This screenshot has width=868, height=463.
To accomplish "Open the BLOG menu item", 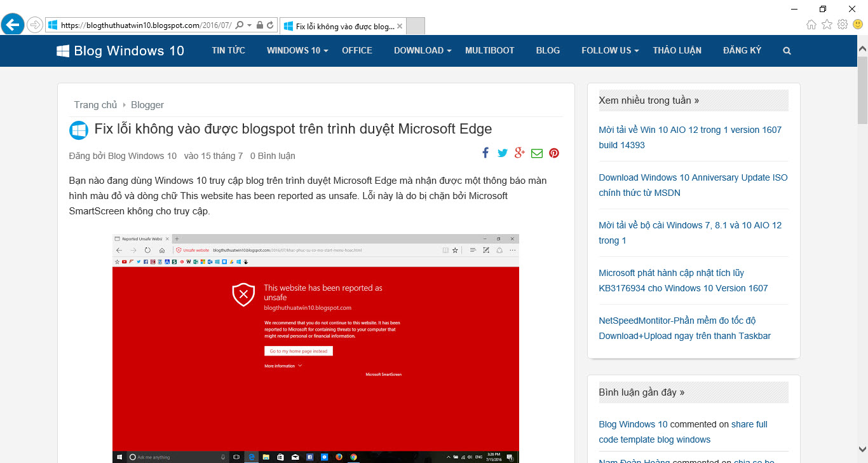I will [548, 50].
